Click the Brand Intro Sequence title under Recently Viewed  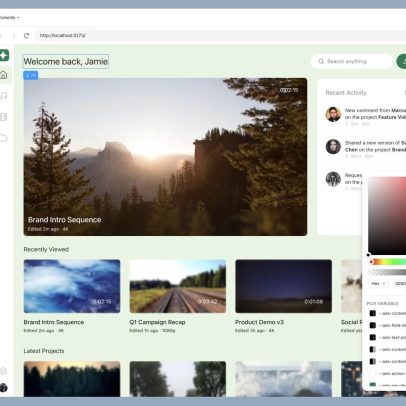[x=54, y=322]
